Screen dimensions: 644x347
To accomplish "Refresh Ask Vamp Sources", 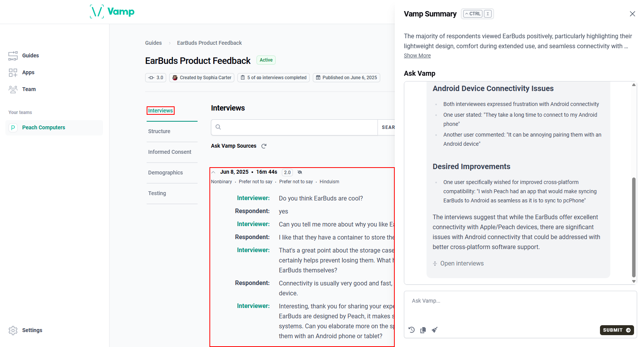I will [264, 146].
